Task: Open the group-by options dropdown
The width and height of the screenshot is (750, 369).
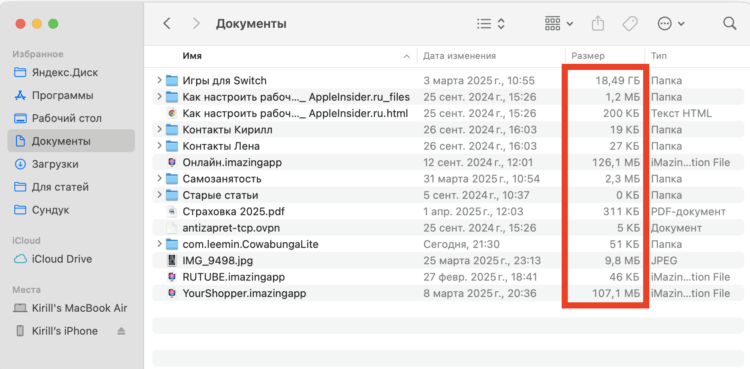Action: pos(559,23)
